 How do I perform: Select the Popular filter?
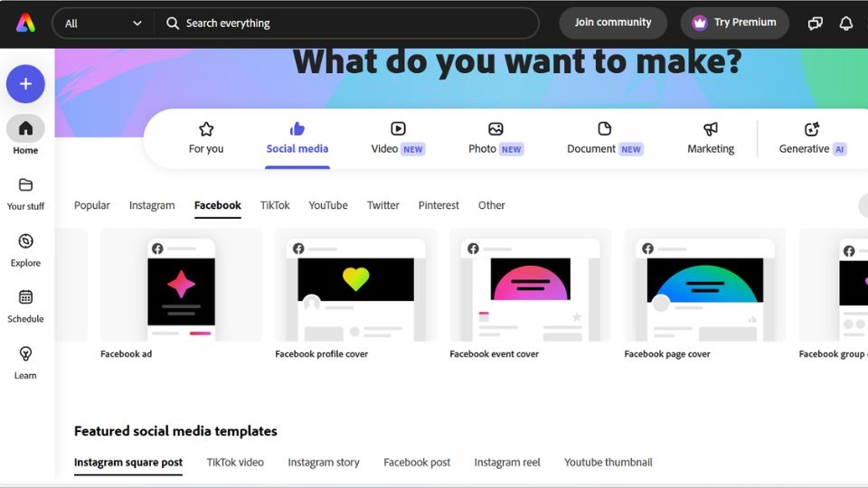click(x=92, y=205)
